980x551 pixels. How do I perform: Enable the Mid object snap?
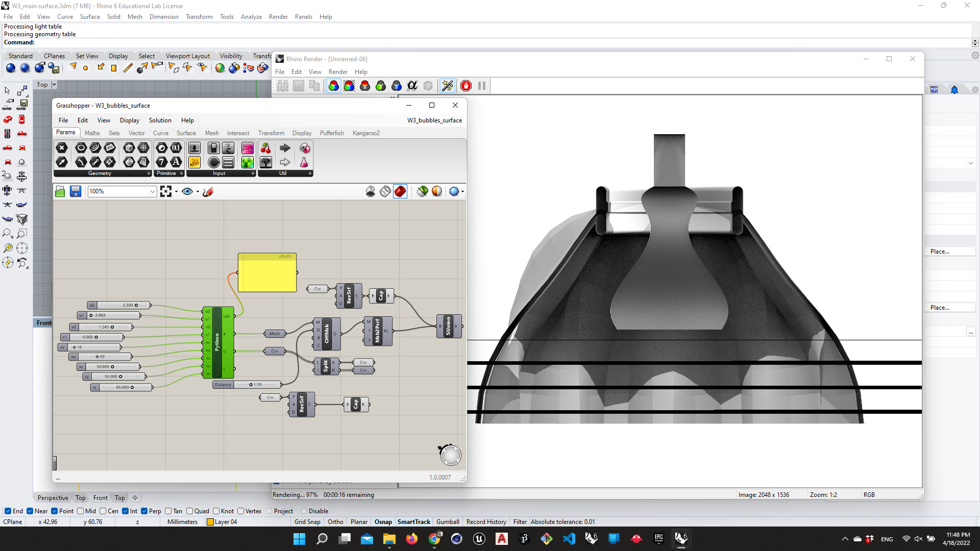[80, 511]
